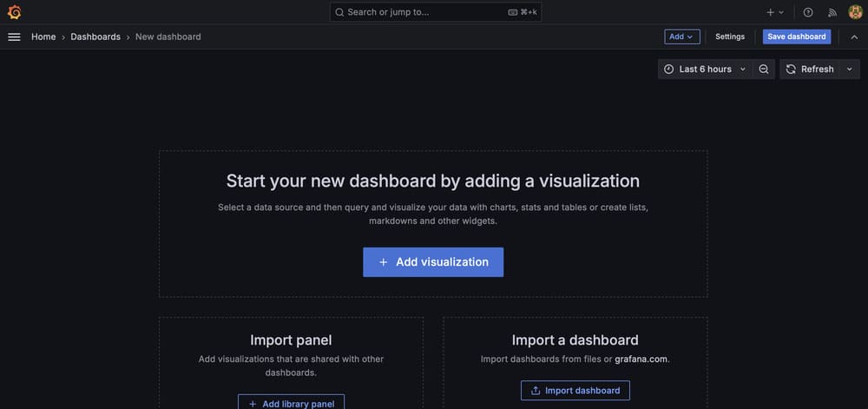Image resolution: width=868 pixels, height=409 pixels.
Task: Click the Import dashboard button
Action: coord(575,390)
